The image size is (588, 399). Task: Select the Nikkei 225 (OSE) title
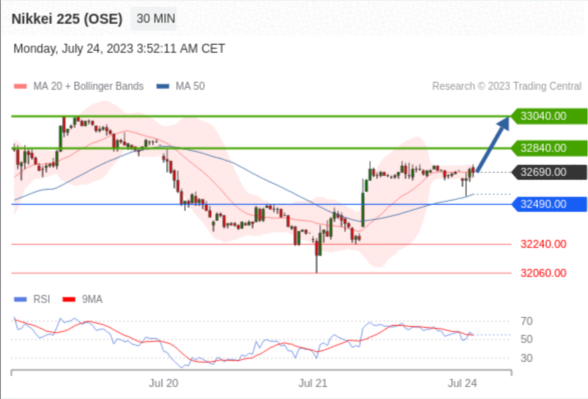click(x=67, y=19)
